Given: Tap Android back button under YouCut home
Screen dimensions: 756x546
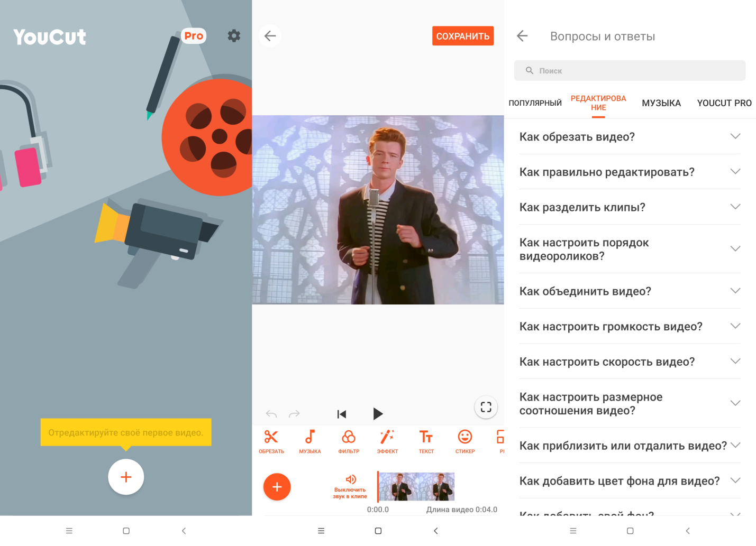Looking at the screenshot, I should coord(184,531).
